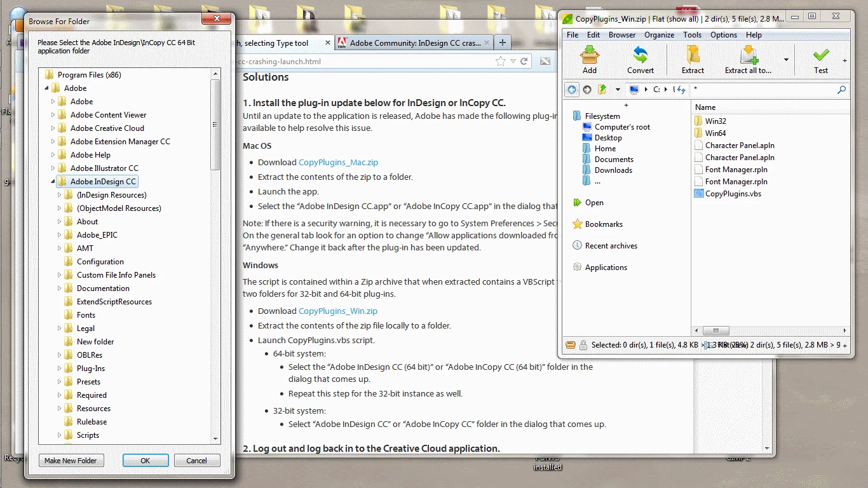The image size is (868, 488).
Task: Select CopyPlugins.vbs file in PeaZip
Action: pos(728,194)
